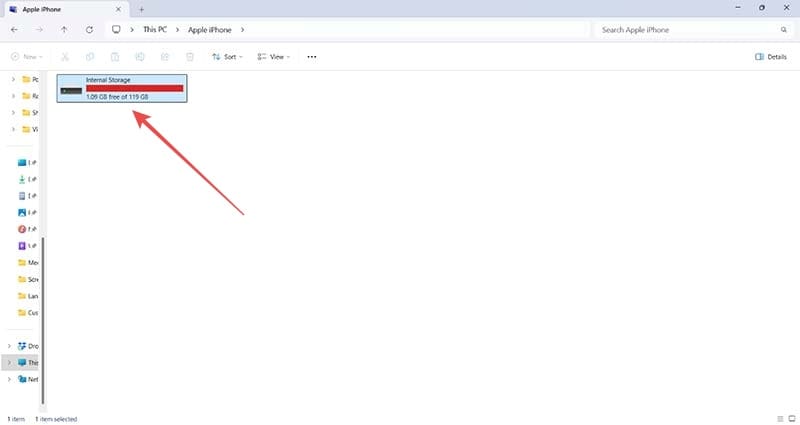800x425 pixels.
Task: Switch to large thumbnails view in status bar
Action: (791, 418)
